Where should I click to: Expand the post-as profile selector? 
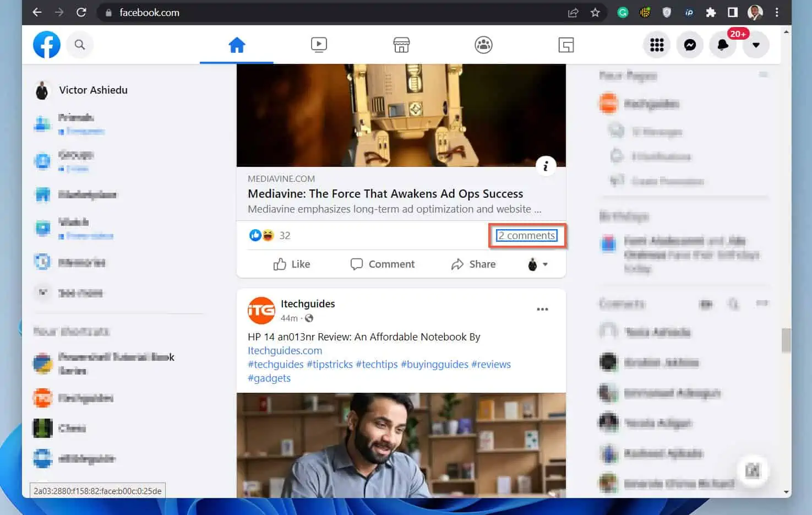pos(538,264)
